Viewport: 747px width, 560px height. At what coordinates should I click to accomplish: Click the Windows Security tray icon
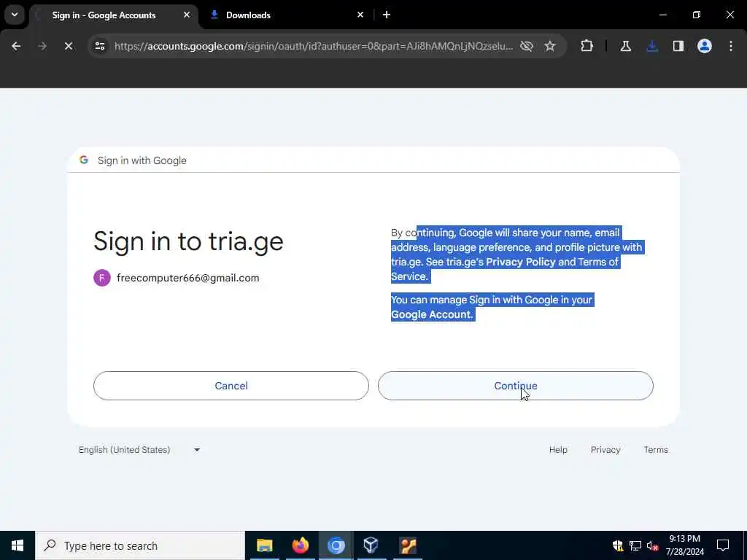pos(618,545)
